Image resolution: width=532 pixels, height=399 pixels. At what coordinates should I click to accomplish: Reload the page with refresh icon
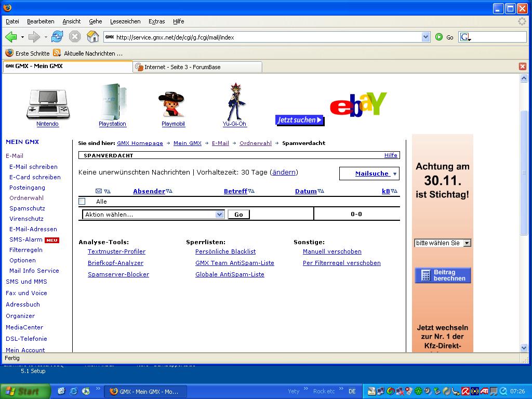tap(57, 37)
